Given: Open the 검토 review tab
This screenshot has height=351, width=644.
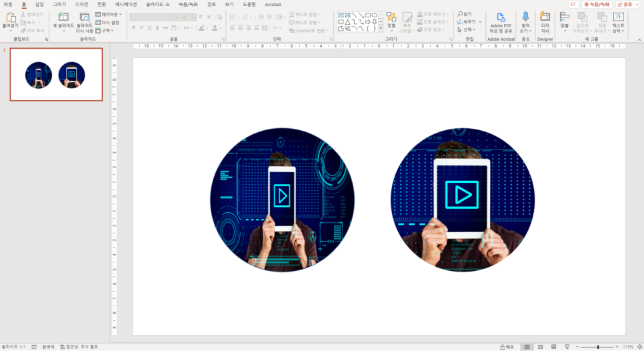Looking at the screenshot, I should [x=211, y=5].
